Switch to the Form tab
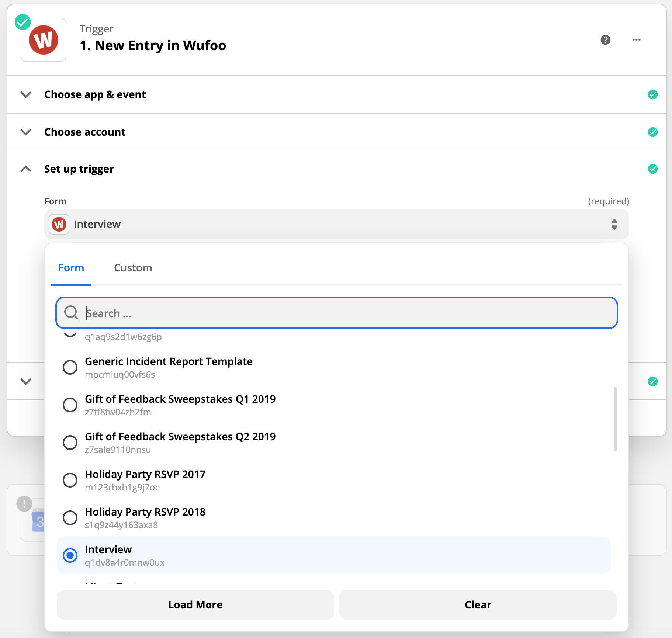 pos(71,268)
